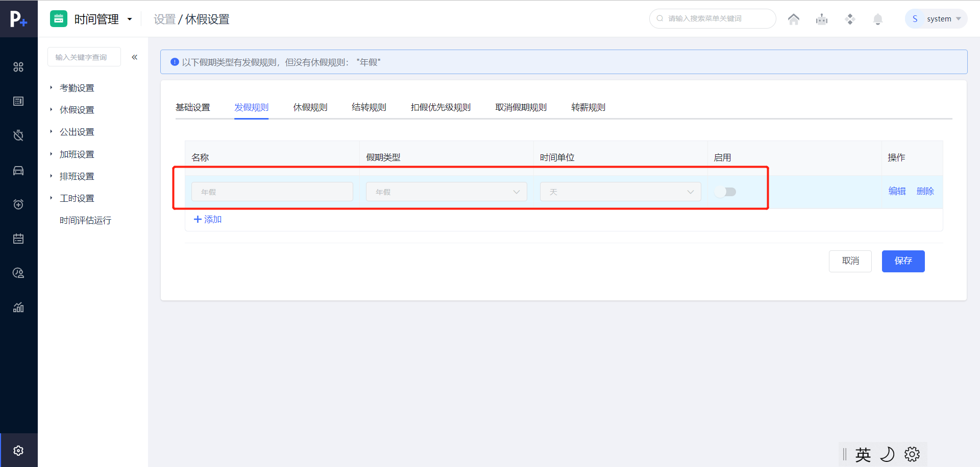Open notifications bell icon
The height and width of the screenshot is (467, 980).
click(x=878, y=19)
